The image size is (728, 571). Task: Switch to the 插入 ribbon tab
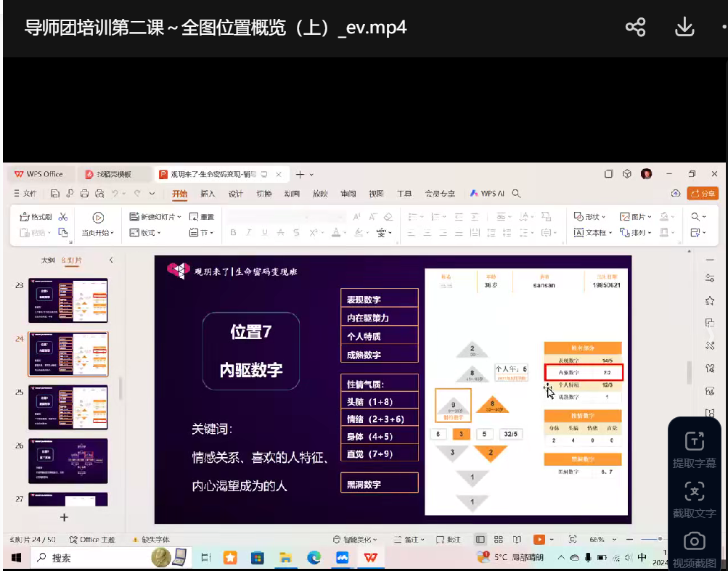pyautogui.click(x=208, y=194)
